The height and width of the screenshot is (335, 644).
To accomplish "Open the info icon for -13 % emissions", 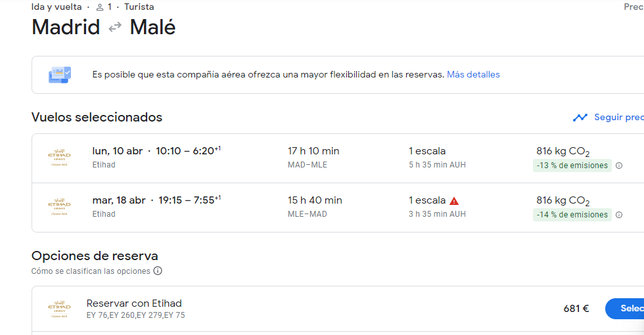I will coord(619,166).
